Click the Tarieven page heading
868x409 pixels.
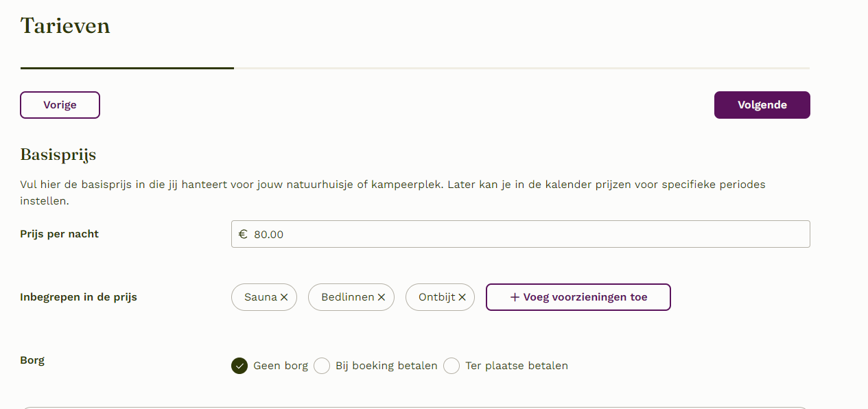coord(65,25)
